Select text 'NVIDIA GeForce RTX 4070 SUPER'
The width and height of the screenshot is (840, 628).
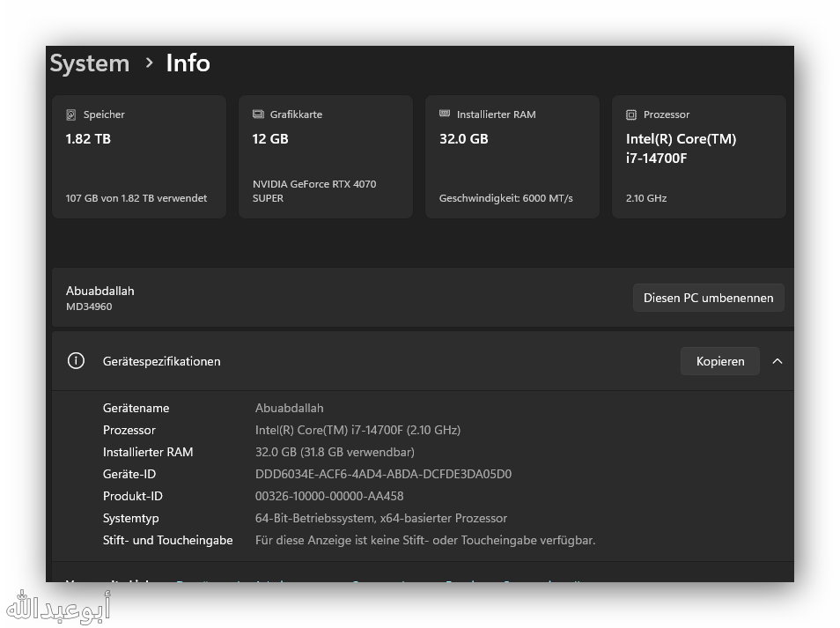pyautogui.click(x=314, y=191)
